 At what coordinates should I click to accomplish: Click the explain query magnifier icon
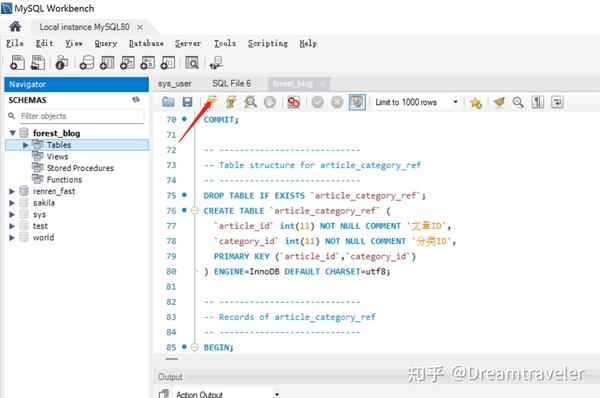pyautogui.click(x=250, y=102)
